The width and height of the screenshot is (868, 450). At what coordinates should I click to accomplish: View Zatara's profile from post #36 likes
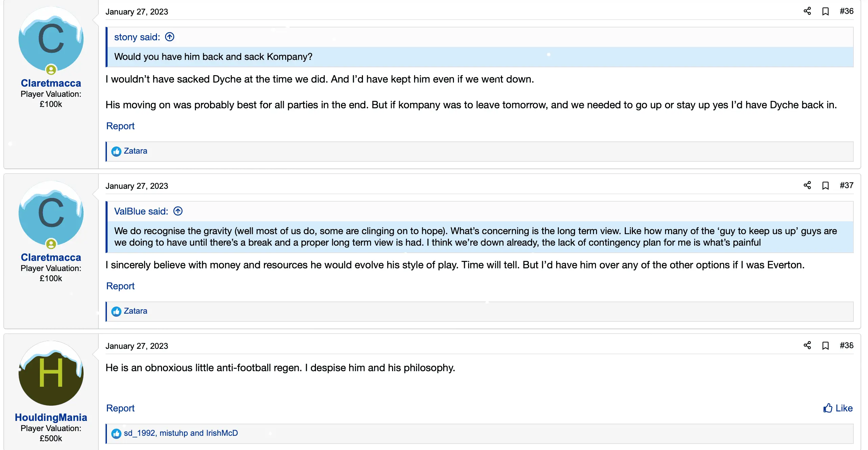(x=135, y=151)
